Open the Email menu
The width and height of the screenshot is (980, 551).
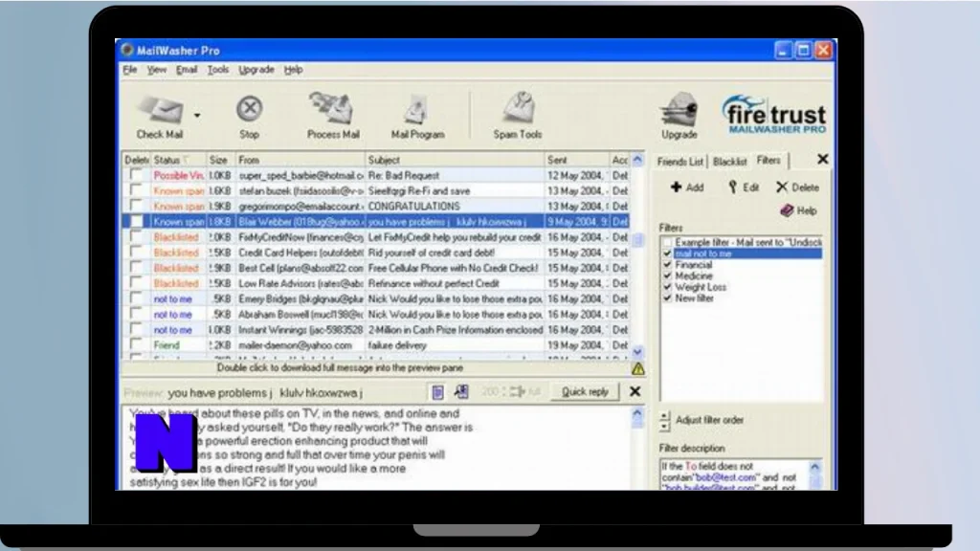click(187, 69)
